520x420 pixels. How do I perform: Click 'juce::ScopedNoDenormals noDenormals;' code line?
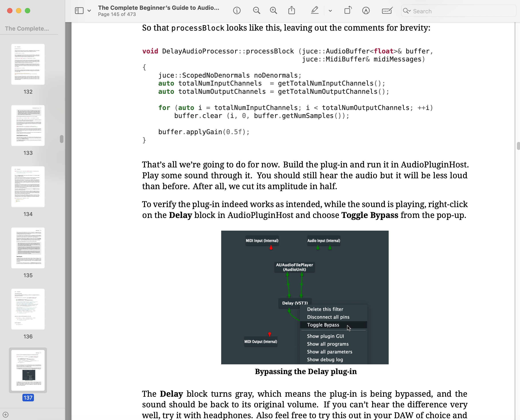coord(230,75)
